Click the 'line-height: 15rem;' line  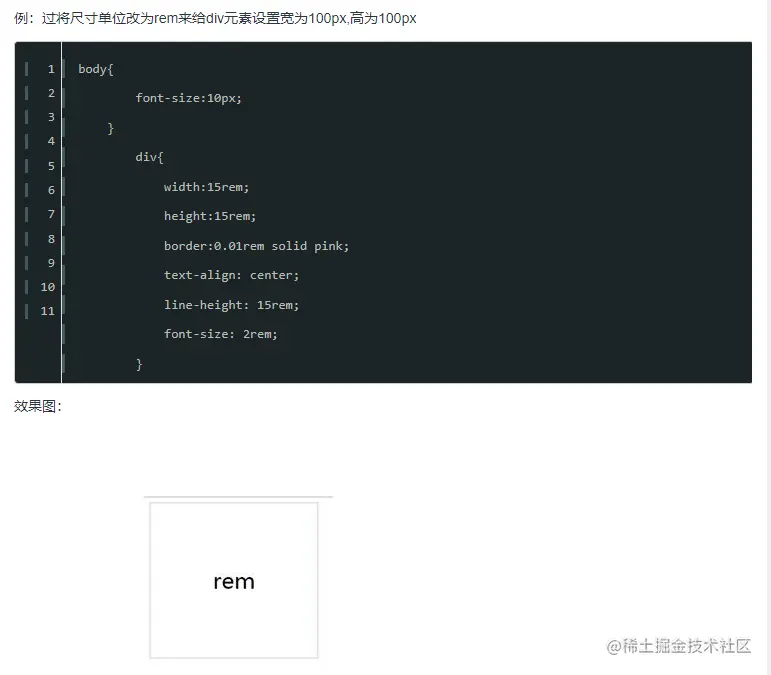[232, 305]
